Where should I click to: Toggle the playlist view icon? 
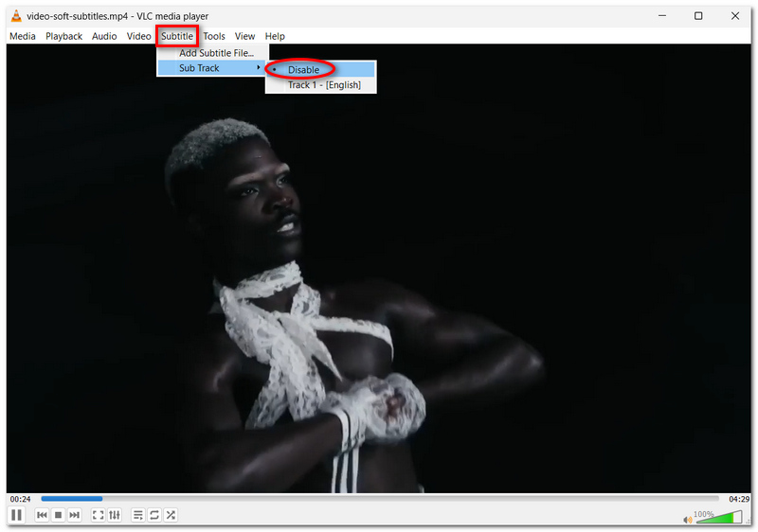click(x=137, y=515)
